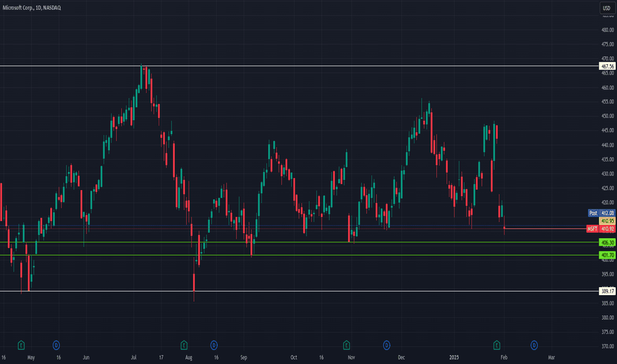Image resolution: width=617 pixels, height=364 pixels.
Task: Click the Mar label on time axis
Action: coord(551,357)
